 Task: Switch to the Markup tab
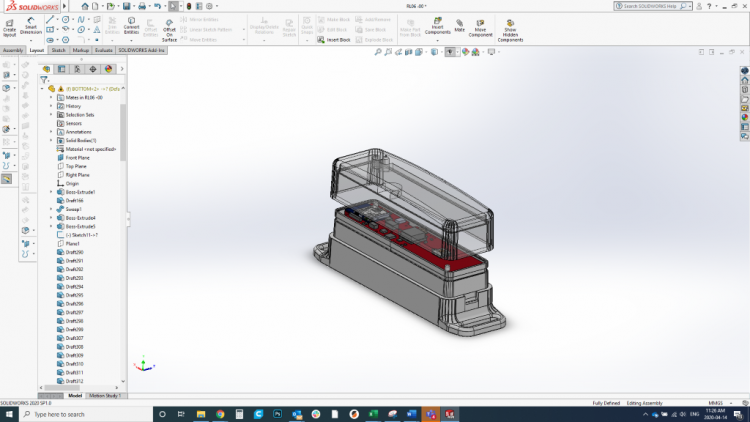coord(80,50)
